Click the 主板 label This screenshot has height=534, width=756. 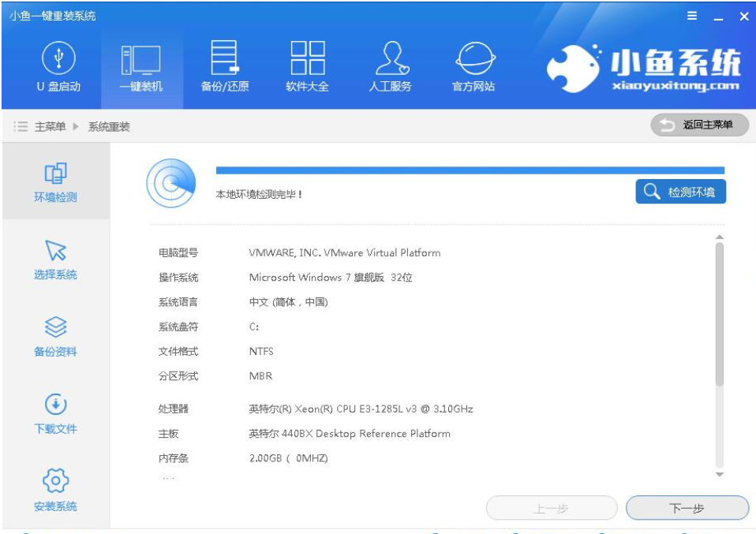pos(168,433)
